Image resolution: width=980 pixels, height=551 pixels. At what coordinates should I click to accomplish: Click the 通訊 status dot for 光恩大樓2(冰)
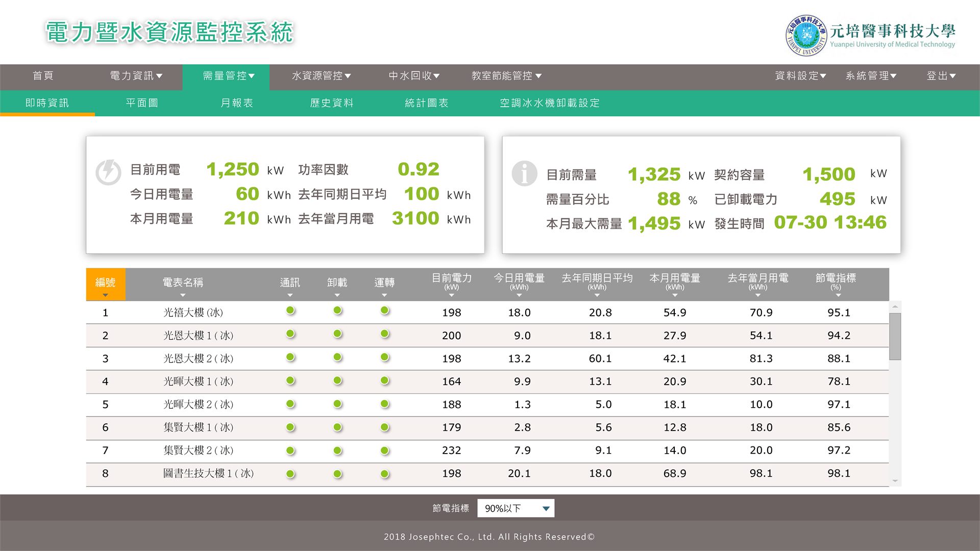click(x=290, y=357)
